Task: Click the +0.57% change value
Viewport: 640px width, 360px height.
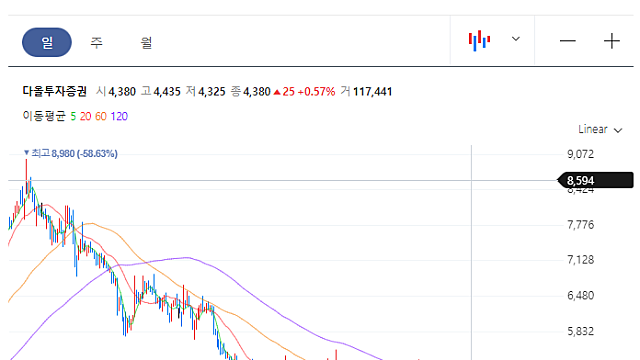Action: [x=316, y=91]
